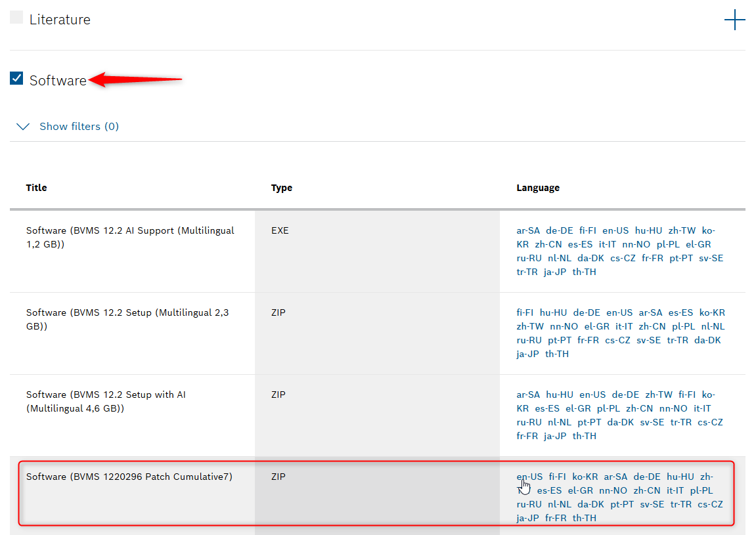
Task: Select el-GR in the AI Support EXE row
Action: pos(698,244)
